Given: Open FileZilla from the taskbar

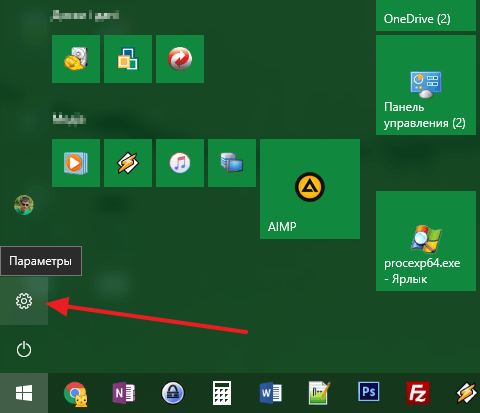Looking at the screenshot, I should click(x=418, y=393).
